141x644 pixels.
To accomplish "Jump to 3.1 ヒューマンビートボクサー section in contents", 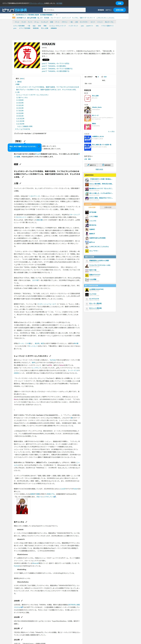I will (32, 95).
